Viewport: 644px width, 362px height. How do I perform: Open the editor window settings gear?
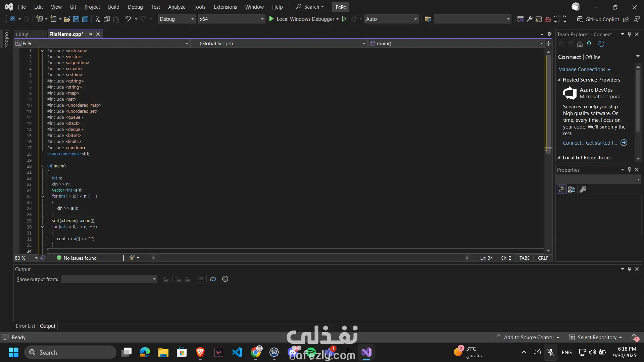point(550,34)
